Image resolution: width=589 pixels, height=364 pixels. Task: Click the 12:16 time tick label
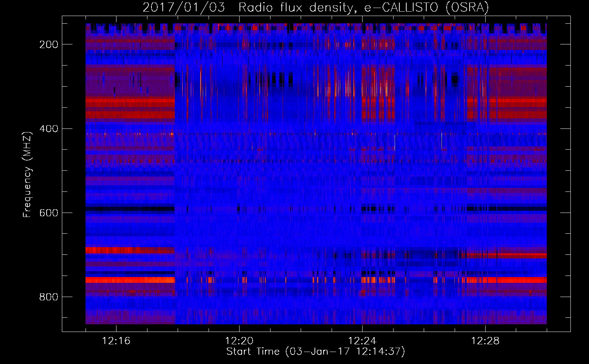coord(116,341)
